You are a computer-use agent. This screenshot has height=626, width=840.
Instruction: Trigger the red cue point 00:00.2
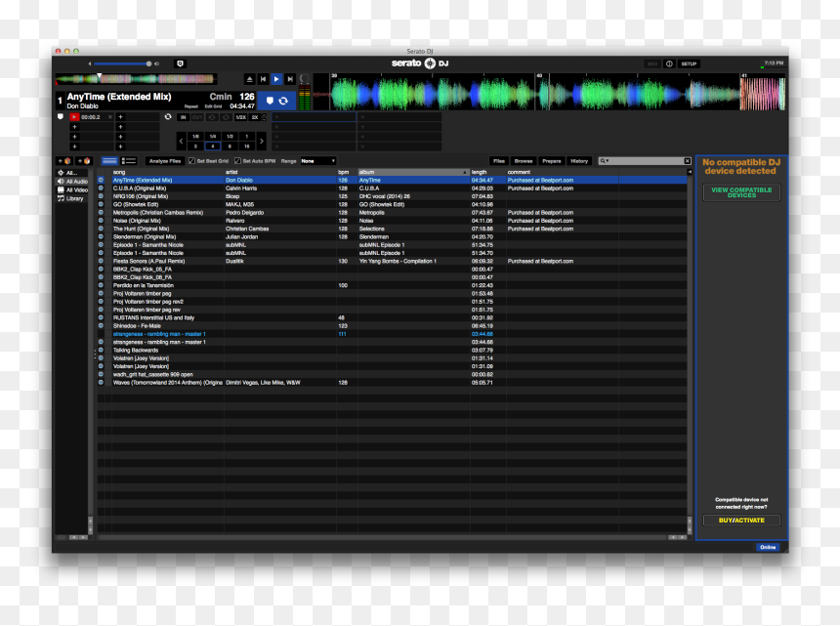[x=74, y=117]
